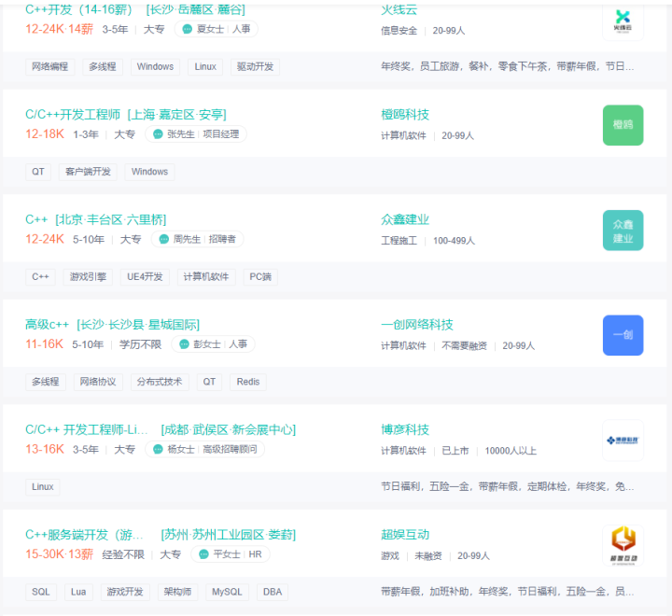This screenshot has height=616, width=672.
Task: Click chat icon beside 夏女士 人事
Action: point(188,29)
